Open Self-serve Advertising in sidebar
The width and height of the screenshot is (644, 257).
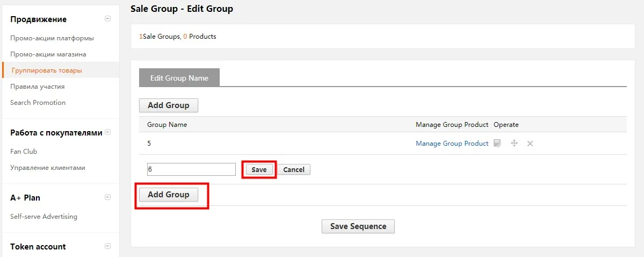(x=44, y=216)
